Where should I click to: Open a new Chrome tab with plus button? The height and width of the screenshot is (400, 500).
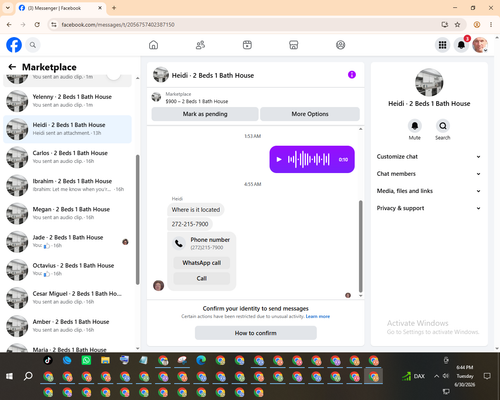(114, 8)
